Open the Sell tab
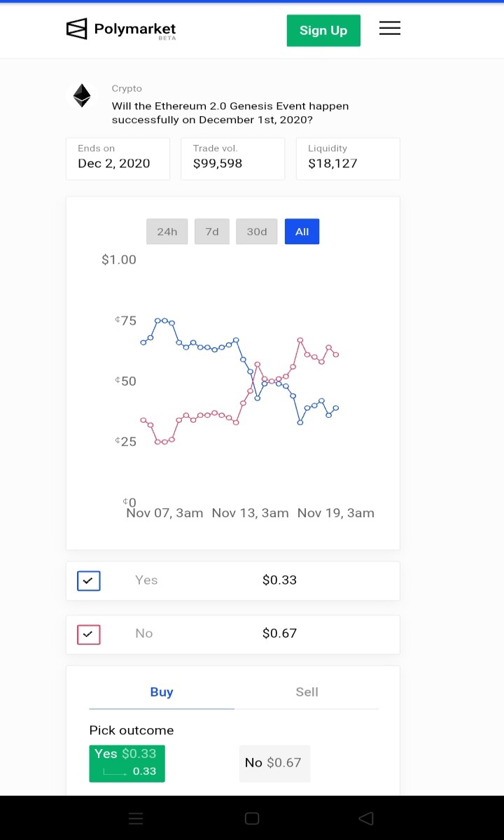The image size is (504, 840). click(x=307, y=692)
